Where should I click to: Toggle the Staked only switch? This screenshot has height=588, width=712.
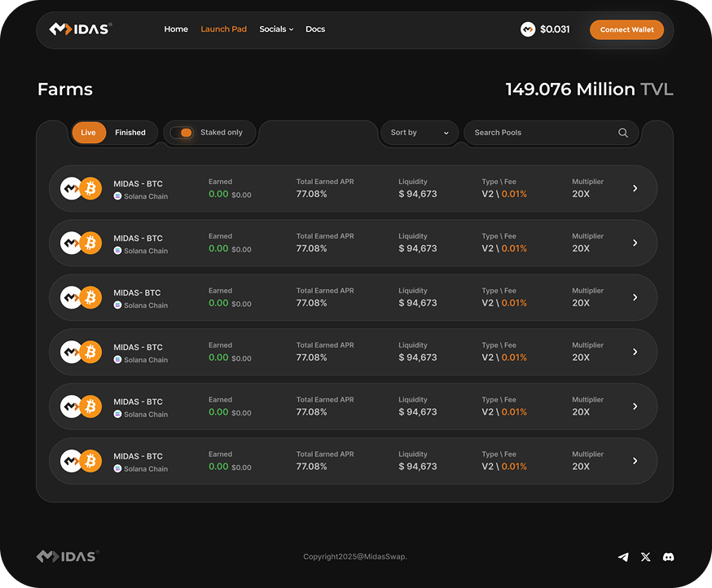(x=182, y=133)
